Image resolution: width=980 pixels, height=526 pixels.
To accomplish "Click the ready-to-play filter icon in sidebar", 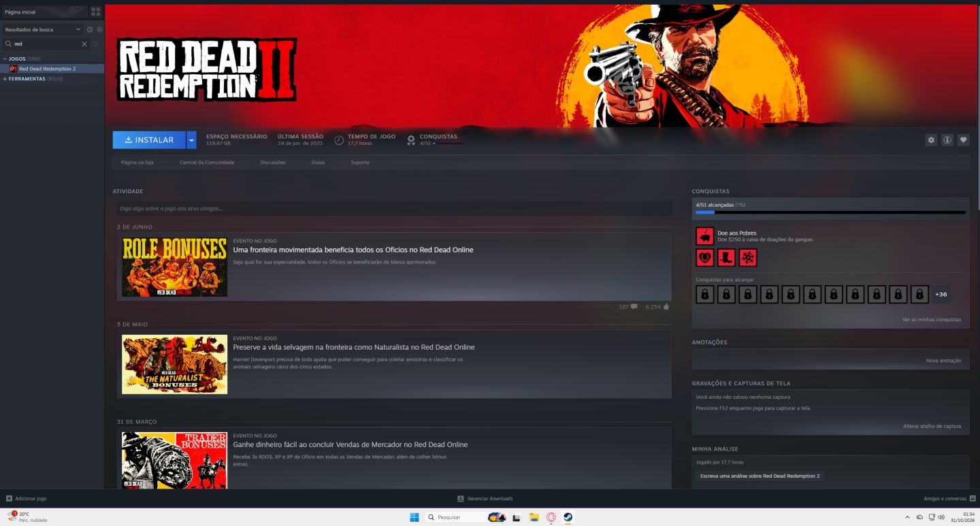I will 99,29.
